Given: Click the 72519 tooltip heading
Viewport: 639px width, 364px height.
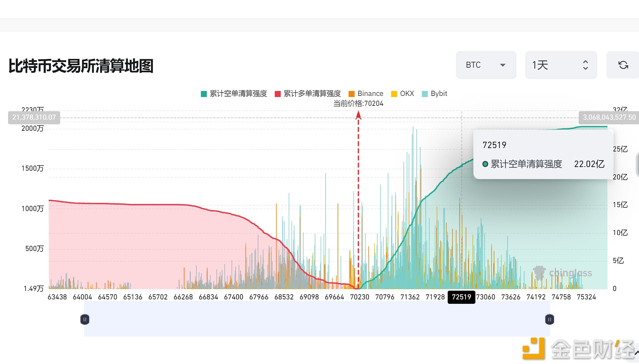Looking at the screenshot, I should (494, 145).
